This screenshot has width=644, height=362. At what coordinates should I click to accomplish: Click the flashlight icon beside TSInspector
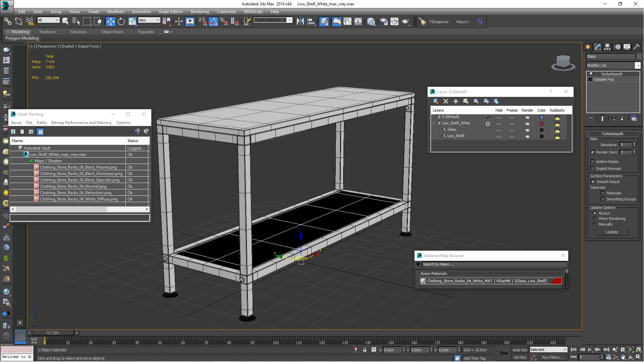click(422, 21)
